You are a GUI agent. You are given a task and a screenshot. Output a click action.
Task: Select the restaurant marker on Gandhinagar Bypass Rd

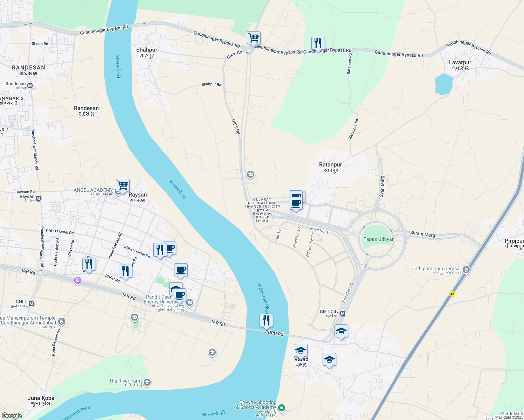pyautogui.click(x=318, y=44)
